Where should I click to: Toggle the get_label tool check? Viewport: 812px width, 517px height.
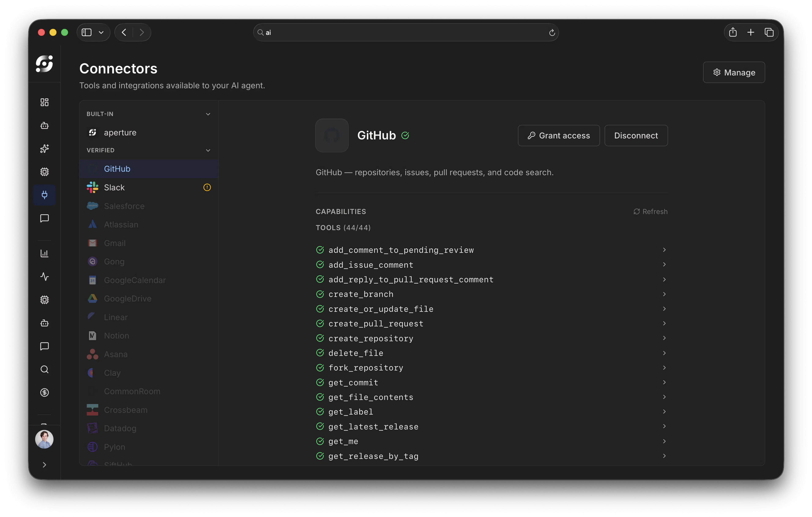pyautogui.click(x=320, y=412)
